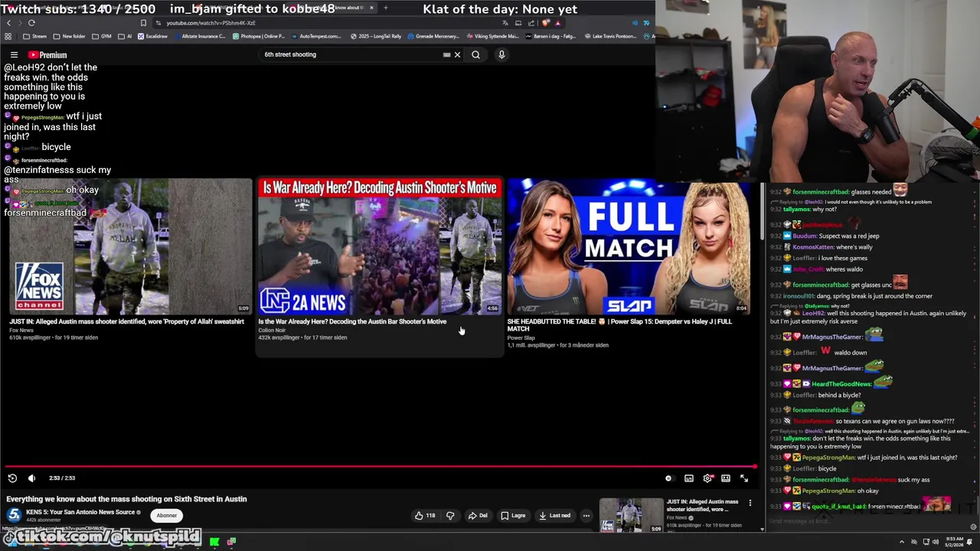Image resolution: width=980 pixels, height=551 pixels.
Task: Open 'KENS 5: Your San Antonio News Source' channel
Action: [81, 512]
